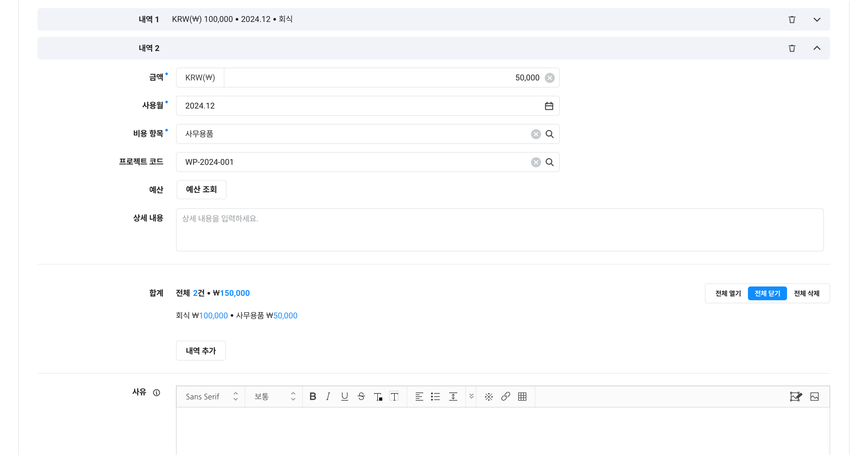Screen dimensions: 868x456
Task: Clear the 프로젝트 코드 field value
Action: click(x=536, y=162)
